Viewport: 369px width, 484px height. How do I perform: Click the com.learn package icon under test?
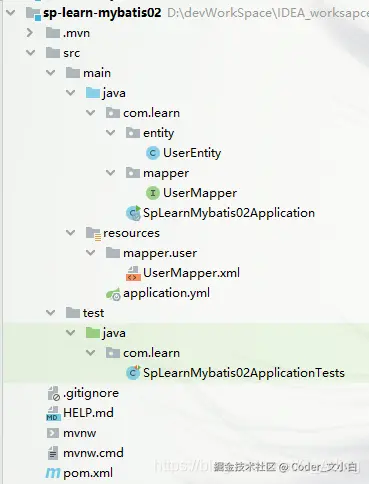click(x=113, y=353)
